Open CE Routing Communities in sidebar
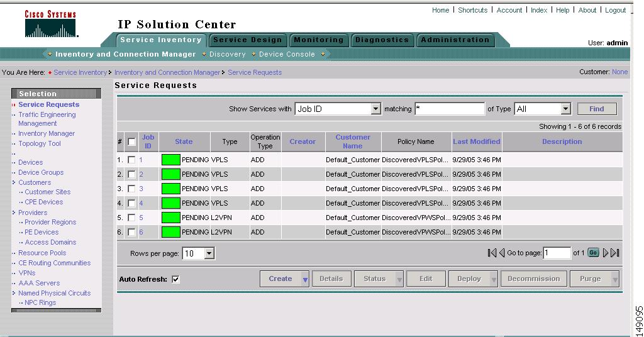Screen dimensions: 644x337 55,263
